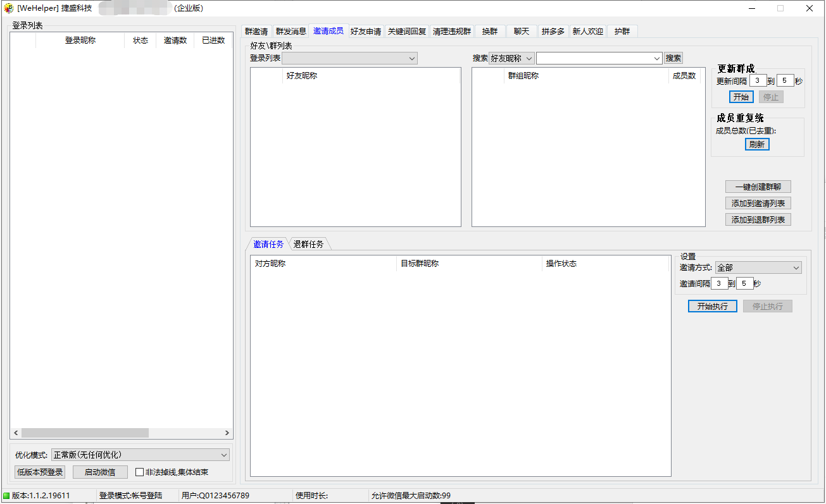This screenshot has width=826, height=504.
Task: Click the WeHelper app icon in title bar
Action: (8, 8)
